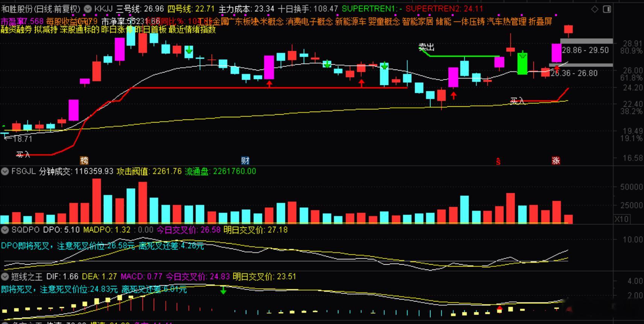The width and height of the screenshot is (644, 324).
Task: Click the lower gray price zone bar
Action: coord(581,65)
